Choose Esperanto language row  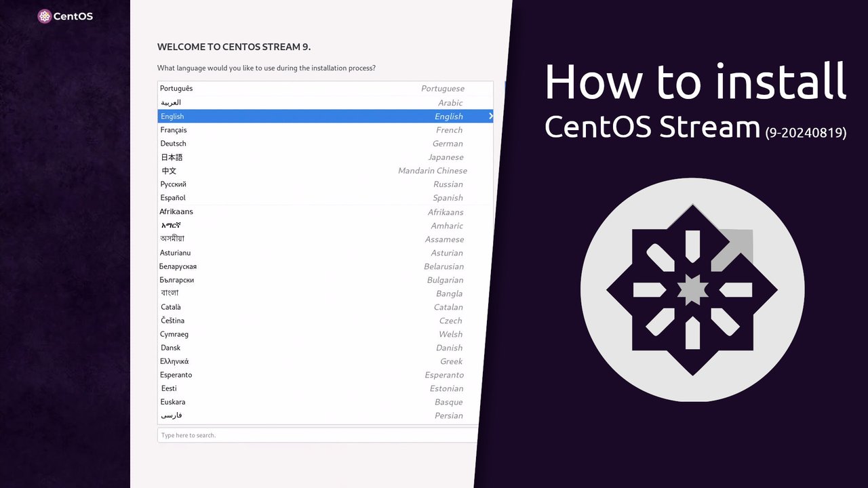point(318,375)
